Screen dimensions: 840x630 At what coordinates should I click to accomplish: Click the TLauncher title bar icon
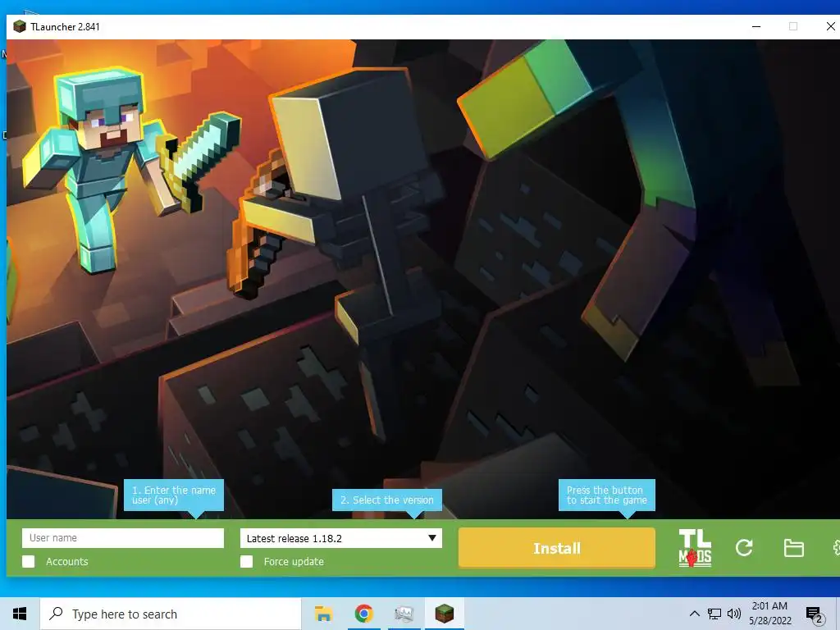pyautogui.click(x=20, y=26)
